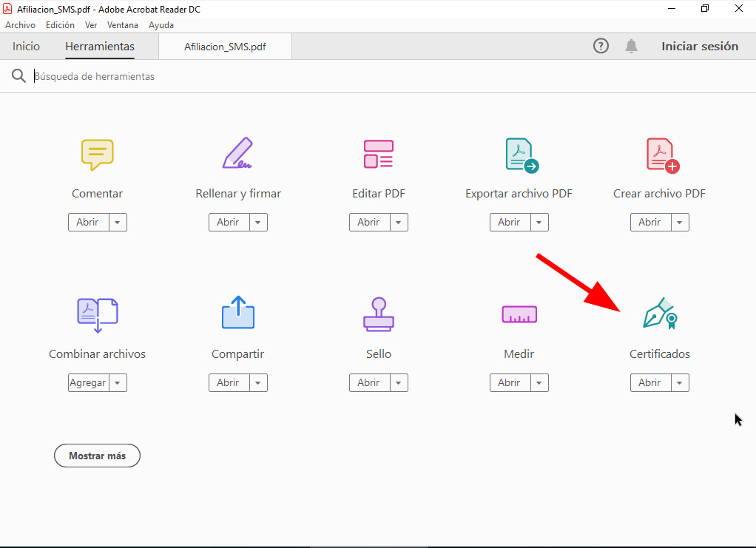Viewport: 756px width, 548px height.
Task: Click the Medir ruler icon
Action: [x=519, y=314]
